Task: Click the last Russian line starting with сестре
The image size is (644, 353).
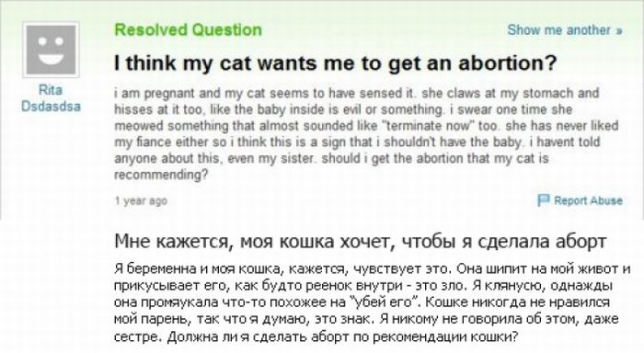Action: point(316,336)
